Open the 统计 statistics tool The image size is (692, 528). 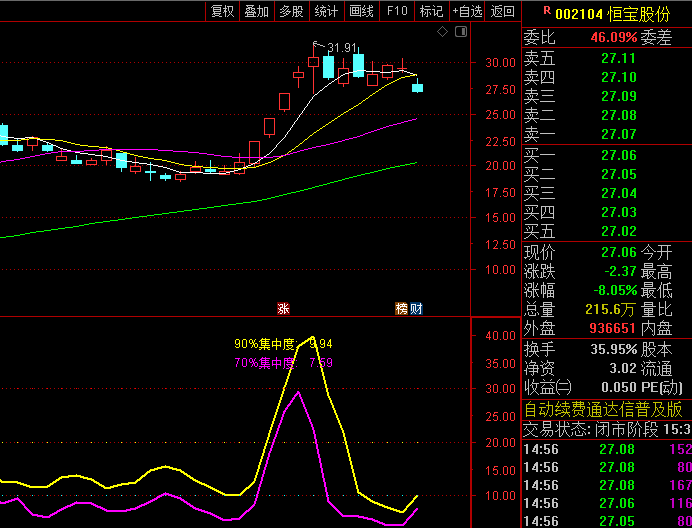click(326, 11)
